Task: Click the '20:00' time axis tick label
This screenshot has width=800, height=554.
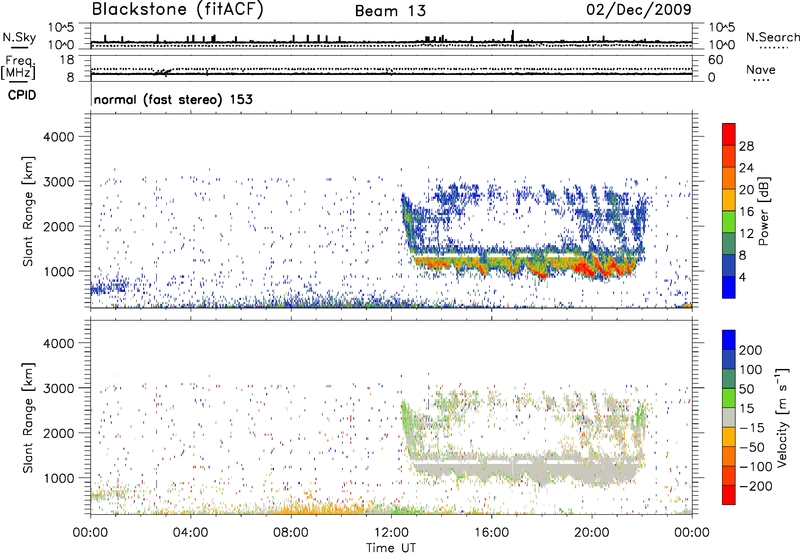Action: click(x=592, y=533)
